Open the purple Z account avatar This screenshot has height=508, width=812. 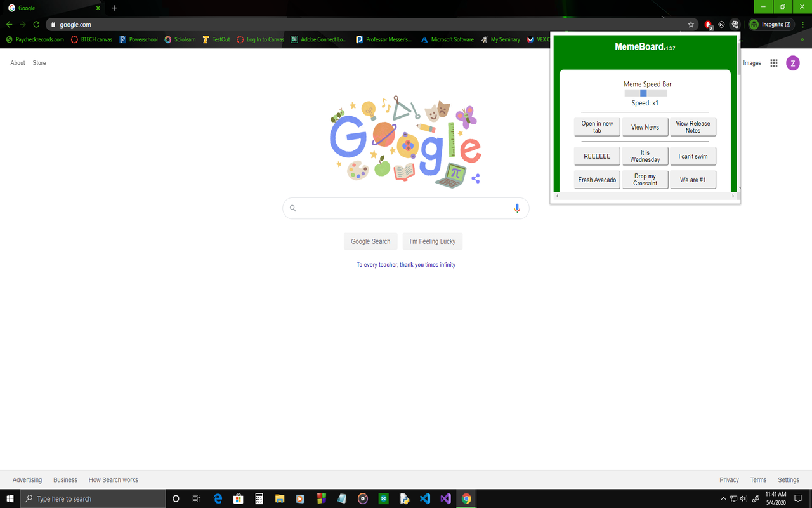[x=793, y=63]
